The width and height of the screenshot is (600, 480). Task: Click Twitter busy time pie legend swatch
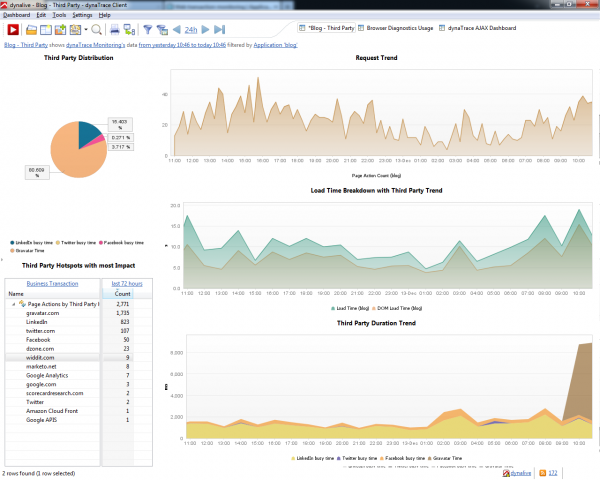[x=58, y=243]
